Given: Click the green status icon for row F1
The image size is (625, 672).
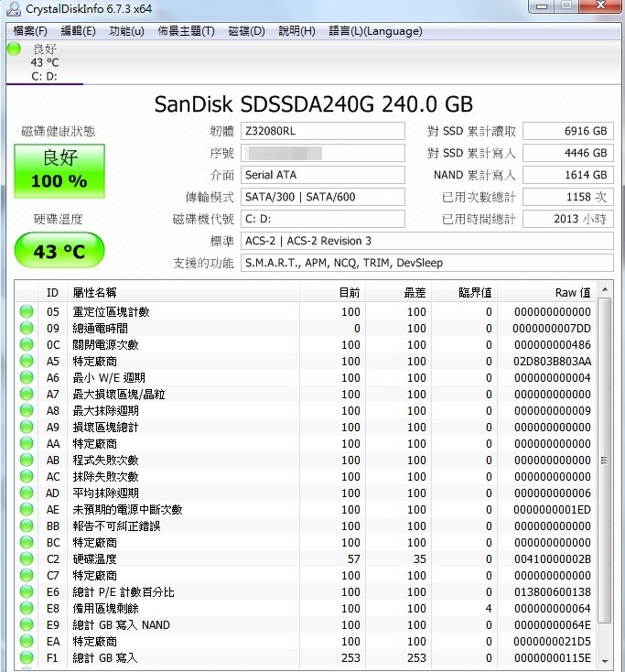Looking at the screenshot, I should (27, 658).
